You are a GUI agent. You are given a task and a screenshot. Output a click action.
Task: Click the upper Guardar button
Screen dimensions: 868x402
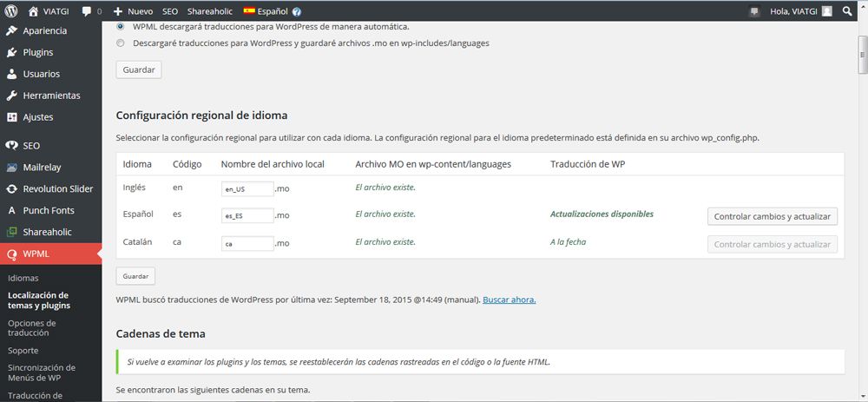139,70
